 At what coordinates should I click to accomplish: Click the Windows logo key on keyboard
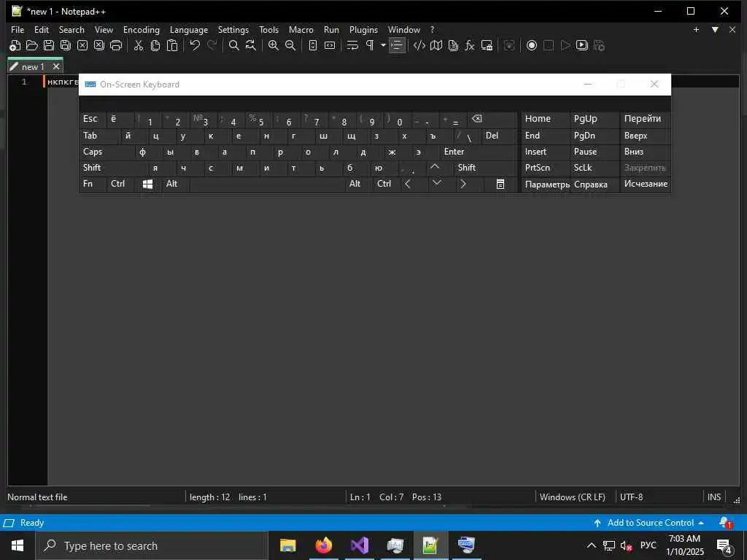coord(147,184)
